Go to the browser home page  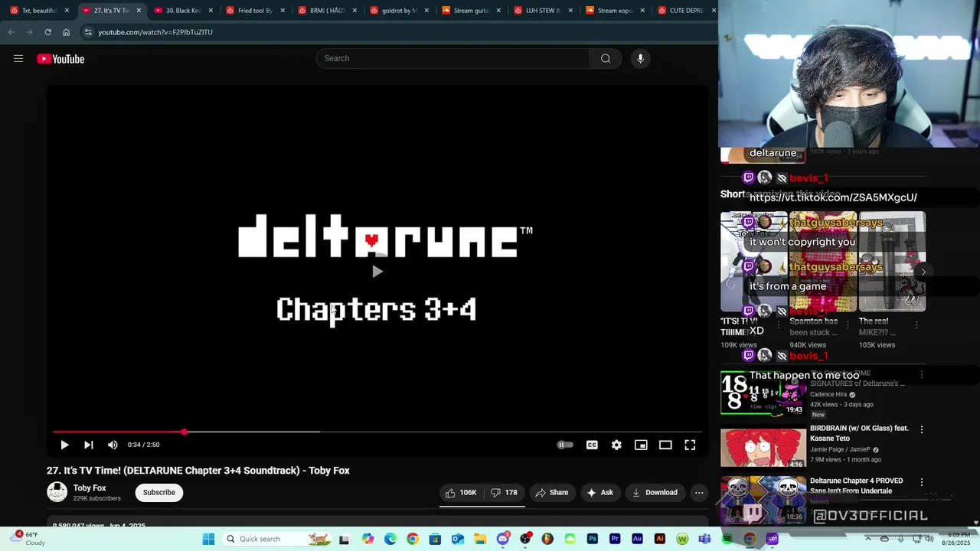(67, 32)
